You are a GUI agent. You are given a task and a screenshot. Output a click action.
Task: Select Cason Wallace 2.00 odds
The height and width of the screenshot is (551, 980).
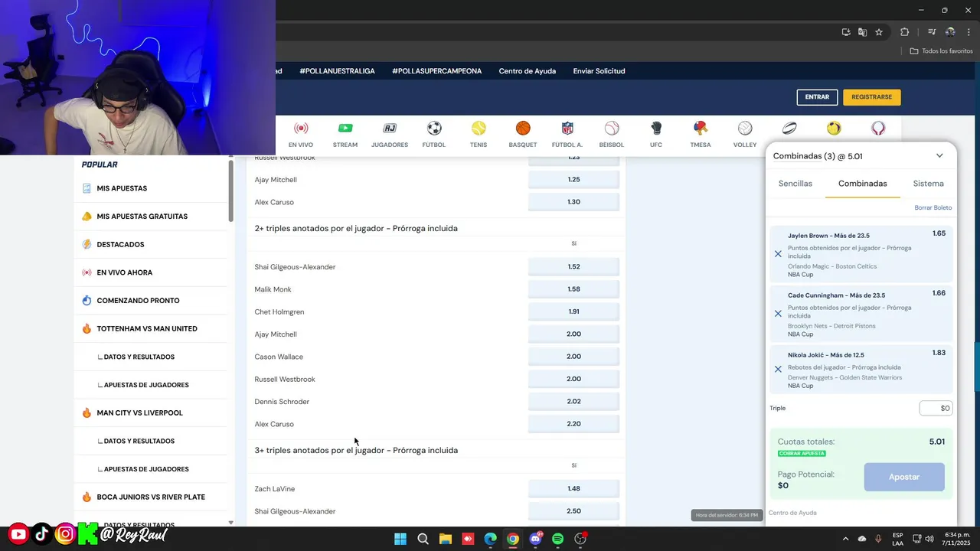pos(573,357)
